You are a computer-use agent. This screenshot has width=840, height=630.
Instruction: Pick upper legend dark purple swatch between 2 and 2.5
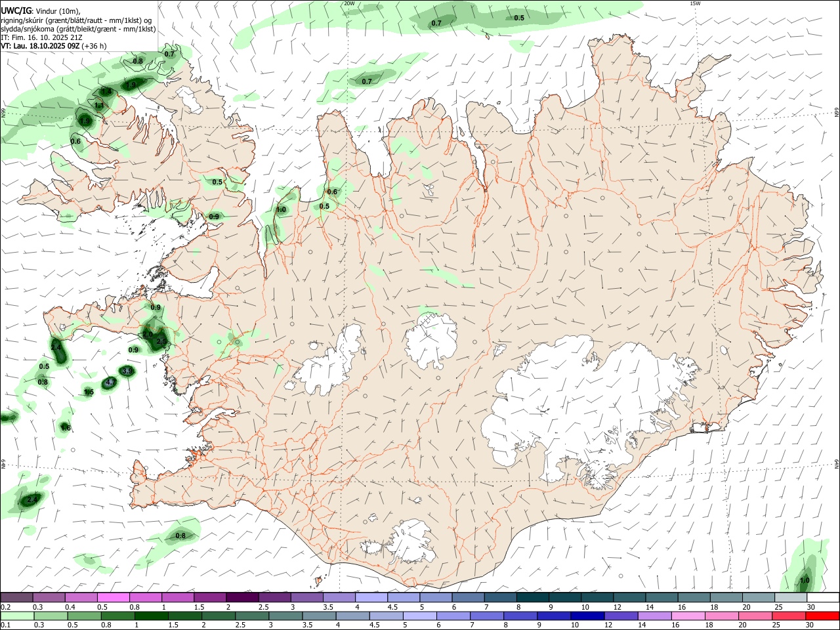(x=241, y=598)
